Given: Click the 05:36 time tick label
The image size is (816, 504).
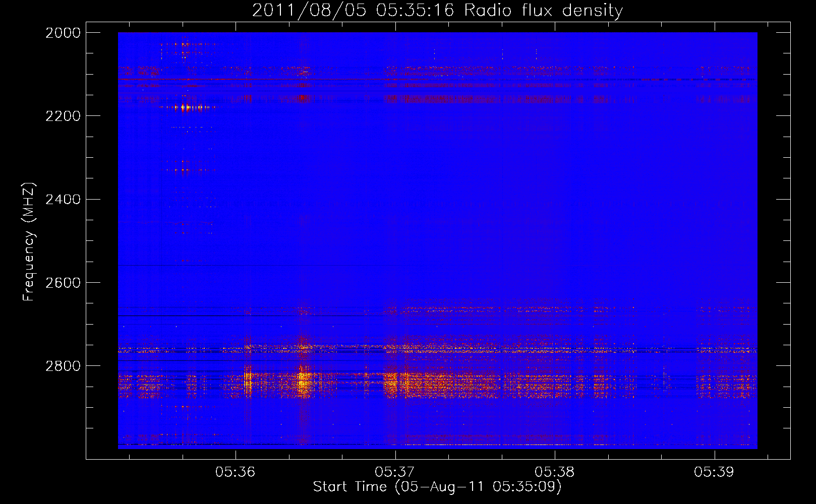Looking at the screenshot, I should (236, 472).
